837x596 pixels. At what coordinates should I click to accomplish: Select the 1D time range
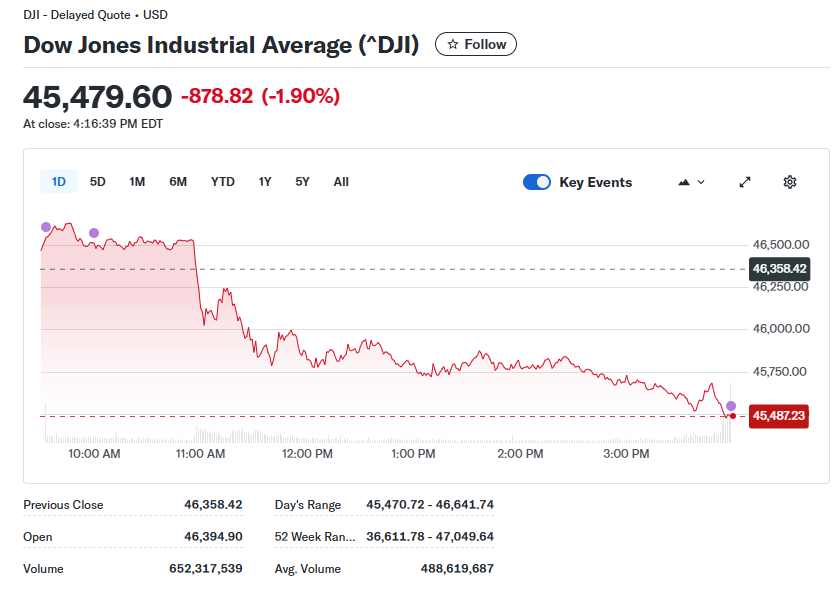(59, 182)
